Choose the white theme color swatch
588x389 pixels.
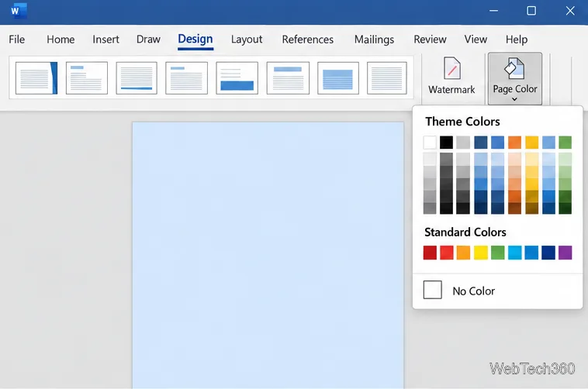click(x=430, y=143)
